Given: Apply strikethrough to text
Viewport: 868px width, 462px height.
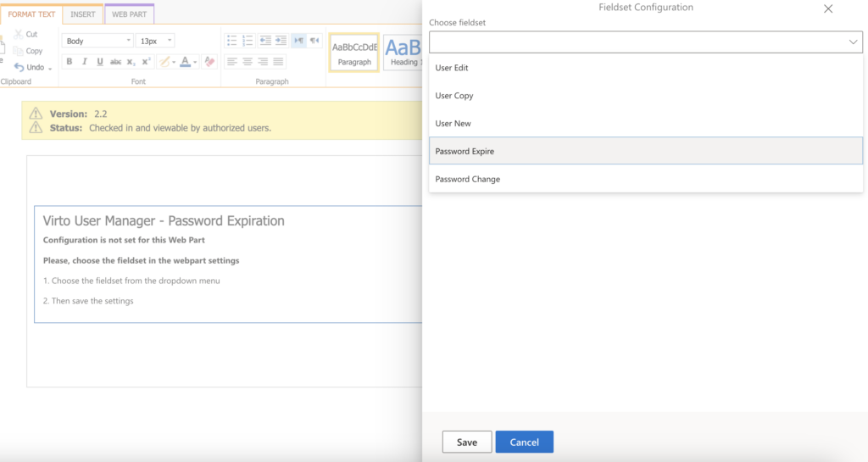Looking at the screenshot, I should point(116,62).
